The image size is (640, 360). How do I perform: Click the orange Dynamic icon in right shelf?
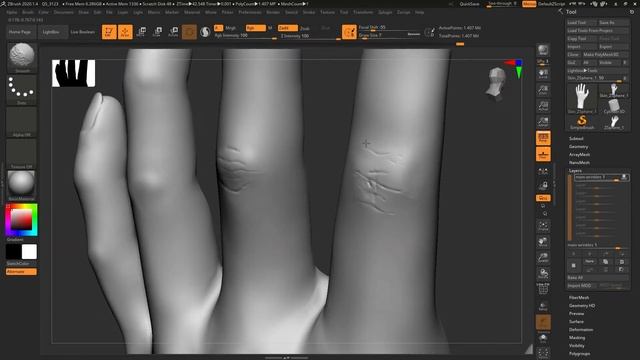543,322
